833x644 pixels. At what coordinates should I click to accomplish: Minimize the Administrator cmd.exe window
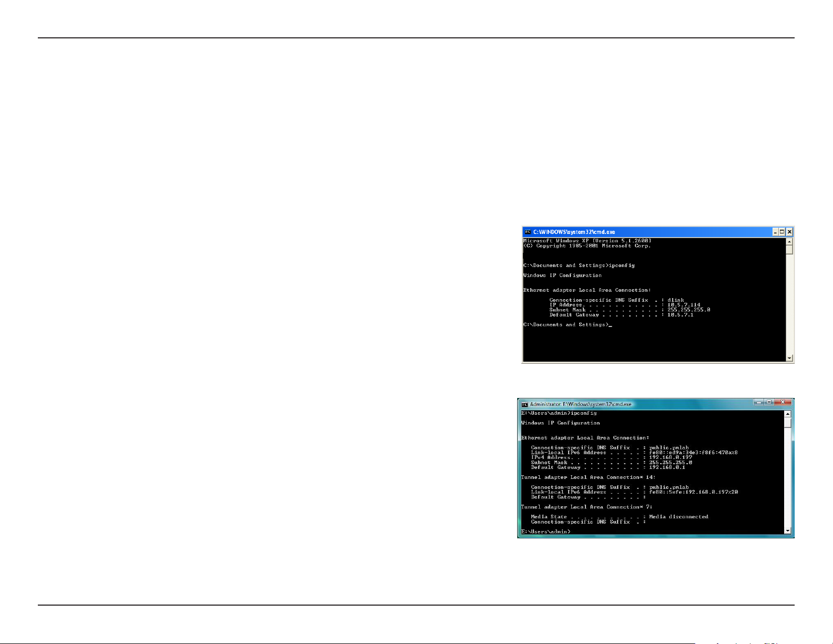point(758,402)
